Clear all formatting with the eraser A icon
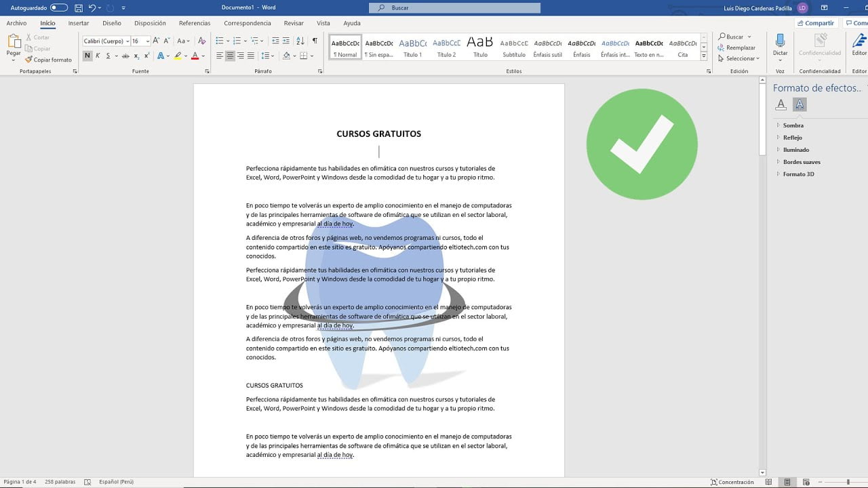Screen dimensions: 868x488 coord(201,41)
